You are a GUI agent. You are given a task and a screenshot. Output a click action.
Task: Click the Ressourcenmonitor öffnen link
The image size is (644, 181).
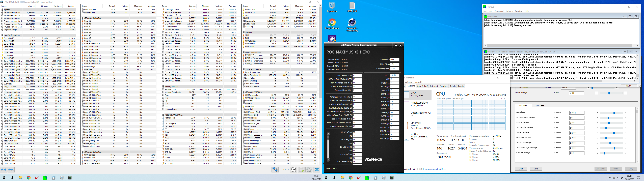coord(434,169)
